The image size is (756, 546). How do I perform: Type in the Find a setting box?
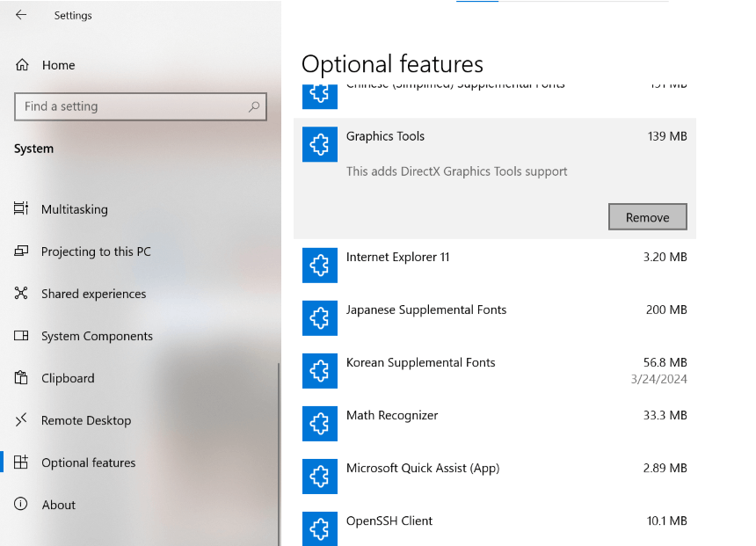coord(132,106)
